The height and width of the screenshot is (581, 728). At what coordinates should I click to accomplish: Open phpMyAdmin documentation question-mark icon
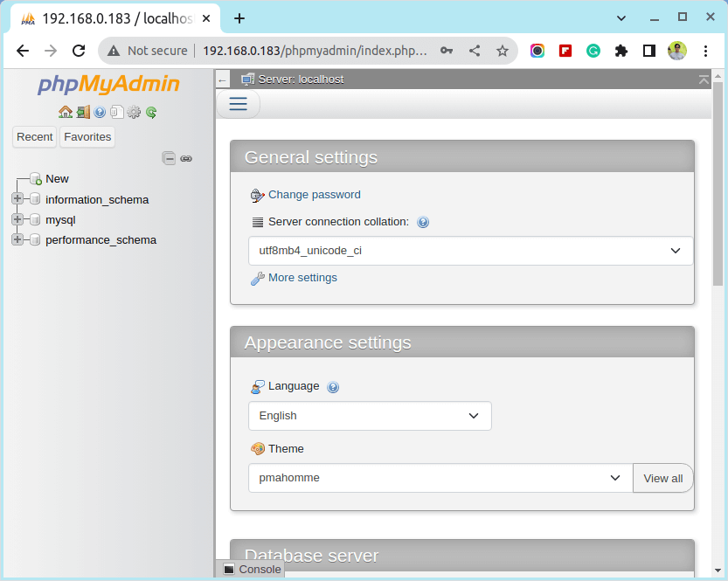click(x=100, y=112)
